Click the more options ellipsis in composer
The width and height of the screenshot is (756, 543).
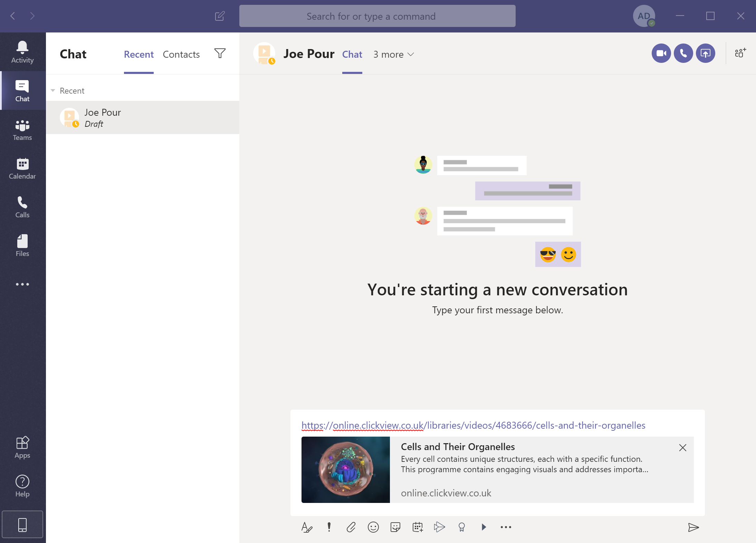pyautogui.click(x=505, y=526)
